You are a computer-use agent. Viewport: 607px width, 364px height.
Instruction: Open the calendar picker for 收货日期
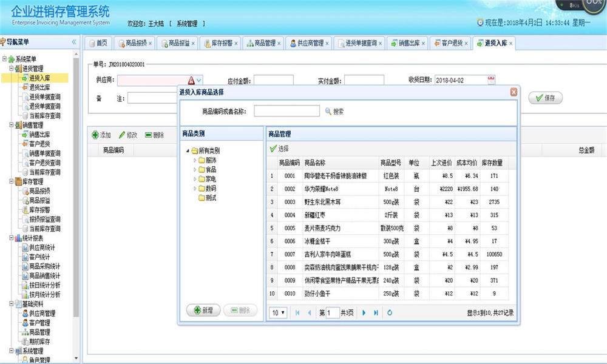pos(491,80)
